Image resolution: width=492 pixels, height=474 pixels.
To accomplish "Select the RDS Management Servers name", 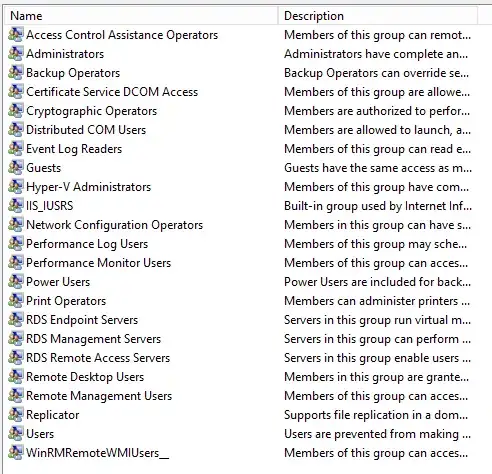I will pos(94,339).
